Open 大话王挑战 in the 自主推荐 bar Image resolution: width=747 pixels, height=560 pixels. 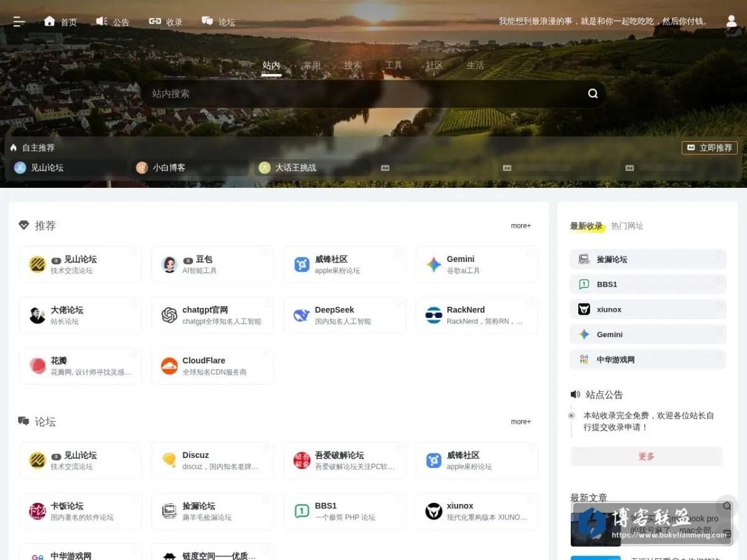pos(313,167)
